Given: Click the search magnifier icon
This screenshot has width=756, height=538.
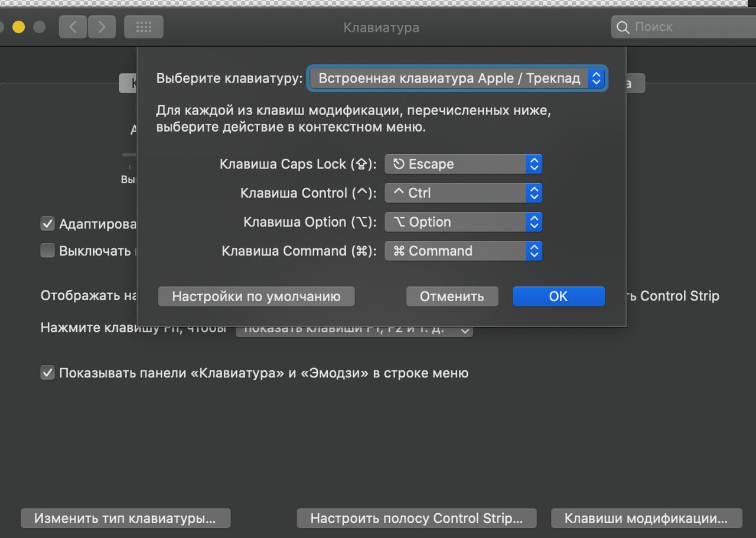Looking at the screenshot, I should [x=623, y=27].
